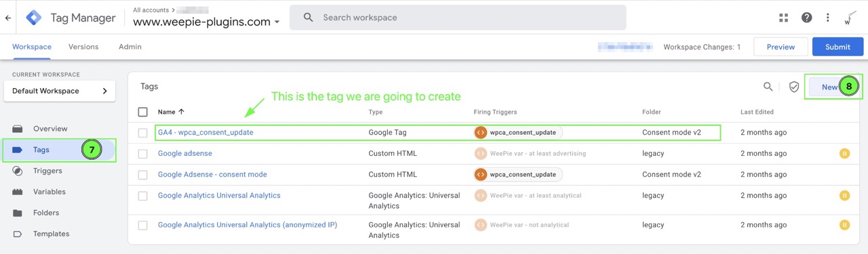Expand the Default Workspace selector
Screen dimensions: 868x254
tap(60, 91)
